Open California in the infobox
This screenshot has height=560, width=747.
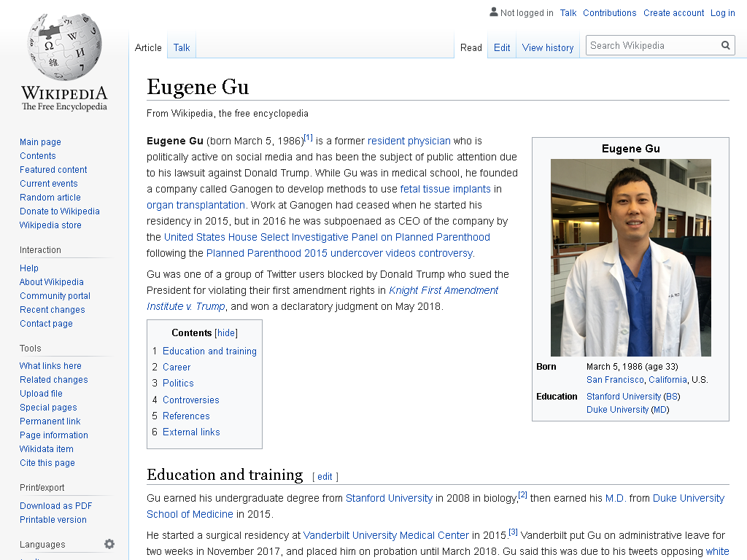(667, 380)
